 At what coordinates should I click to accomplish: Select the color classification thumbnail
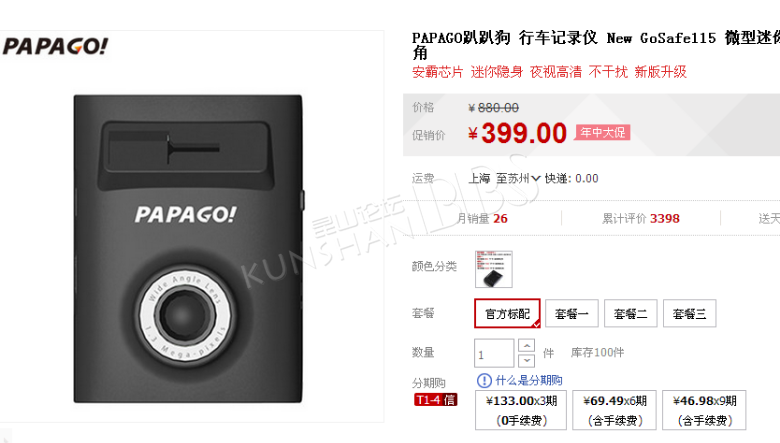(x=493, y=269)
